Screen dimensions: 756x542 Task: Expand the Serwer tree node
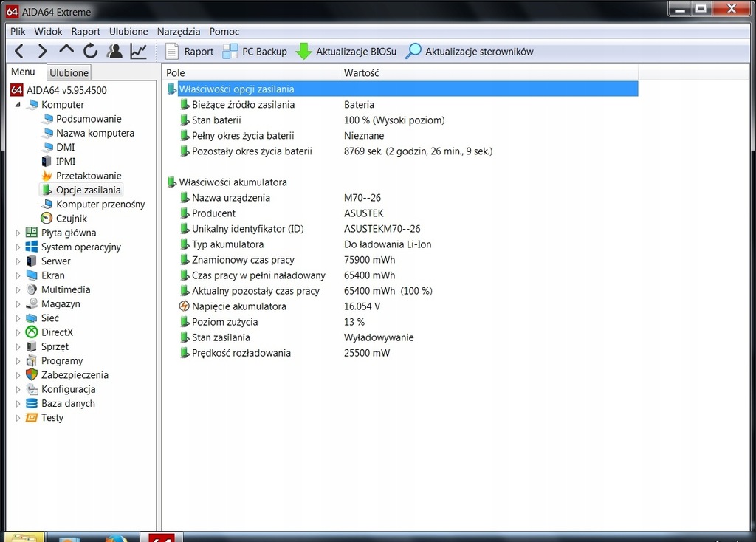[18, 261]
